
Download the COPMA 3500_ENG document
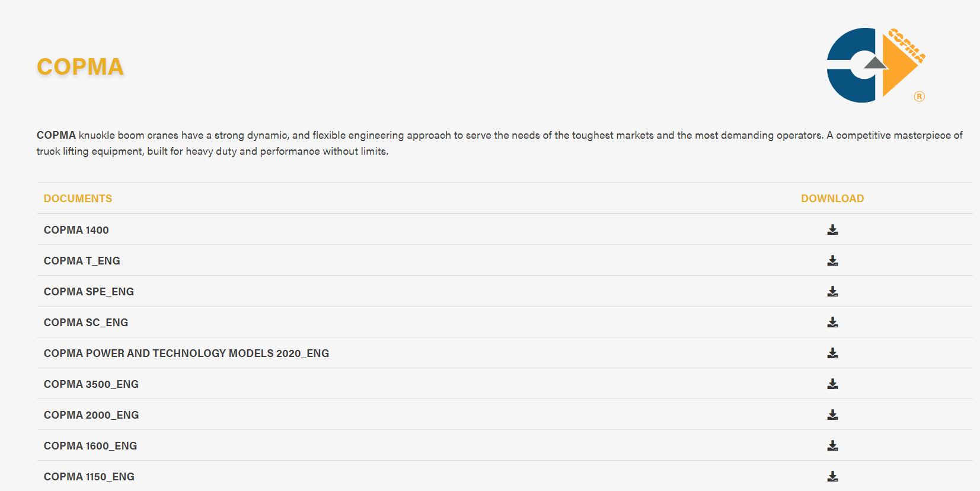pyautogui.click(x=832, y=384)
